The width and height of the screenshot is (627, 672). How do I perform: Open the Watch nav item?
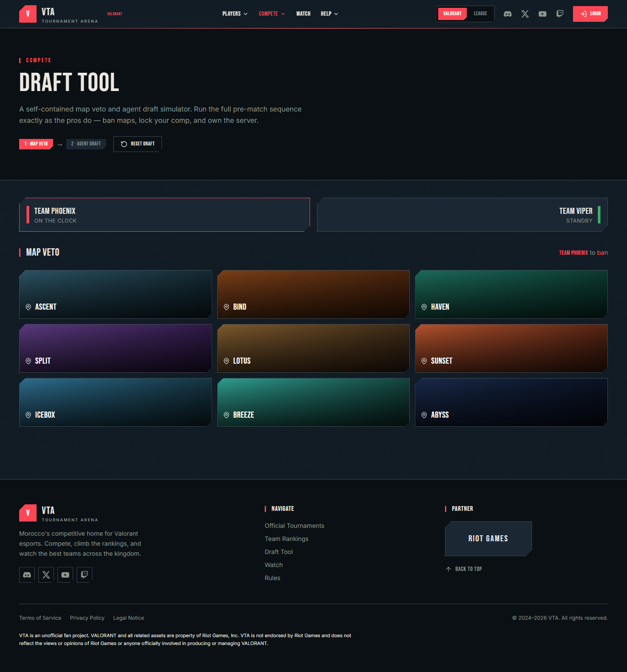tap(303, 14)
